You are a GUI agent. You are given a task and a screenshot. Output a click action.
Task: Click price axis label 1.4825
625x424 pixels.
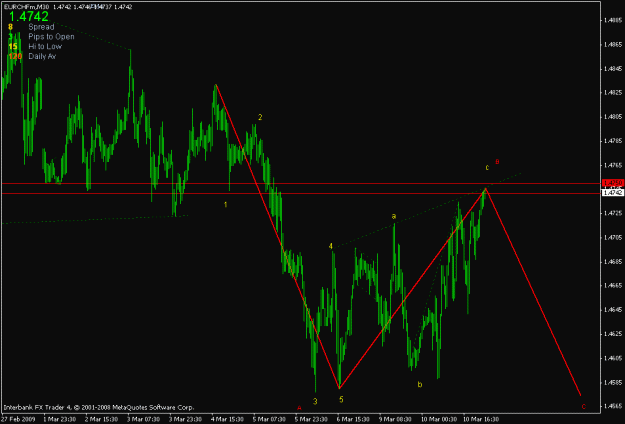tap(614, 92)
